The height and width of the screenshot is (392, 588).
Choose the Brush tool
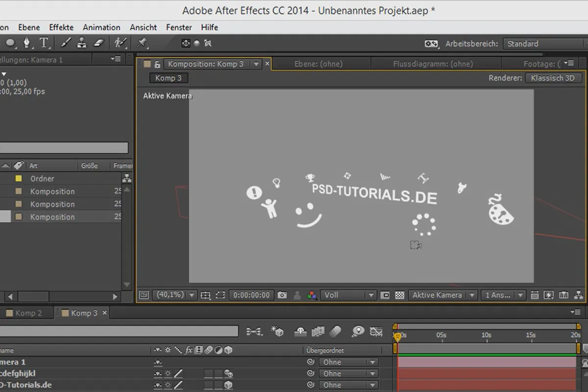[66, 43]
